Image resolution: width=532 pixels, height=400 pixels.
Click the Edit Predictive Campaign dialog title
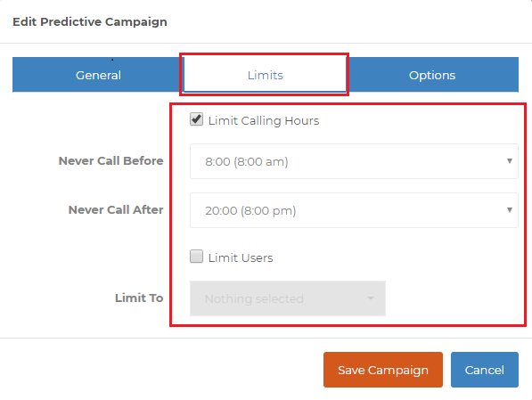point(90,21)
